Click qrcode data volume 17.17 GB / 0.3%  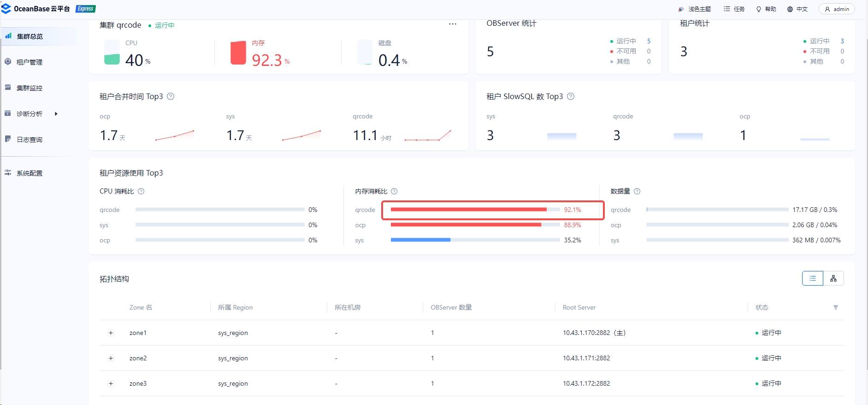(815, 210)
